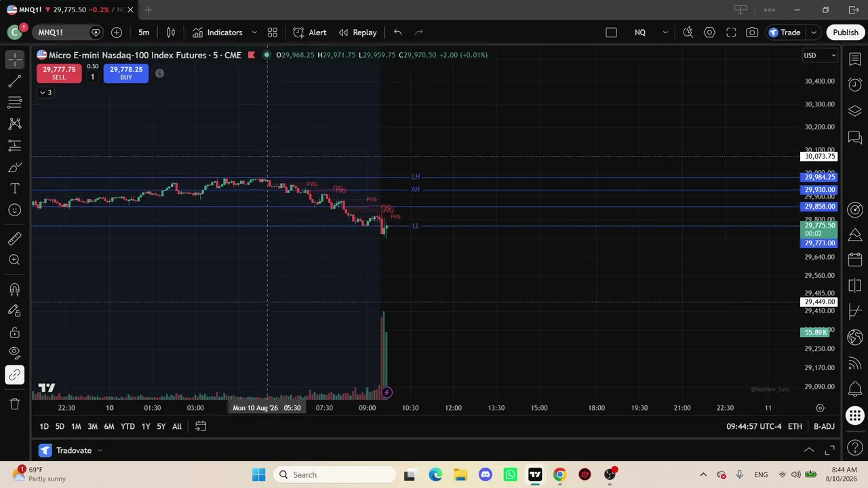The height and width of the screenshot is (488, 868).
Task: Open the USD currency dropdown
Action: click(820, 56)
